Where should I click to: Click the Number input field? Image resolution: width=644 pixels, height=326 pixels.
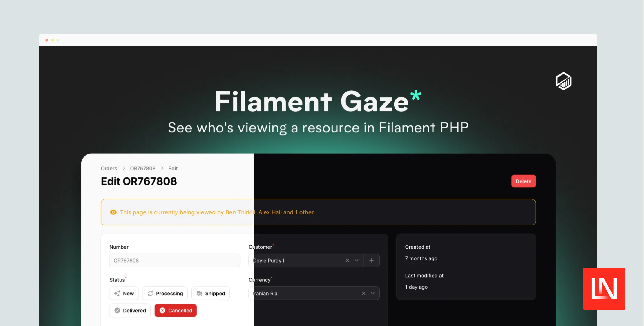click(174, 260)
